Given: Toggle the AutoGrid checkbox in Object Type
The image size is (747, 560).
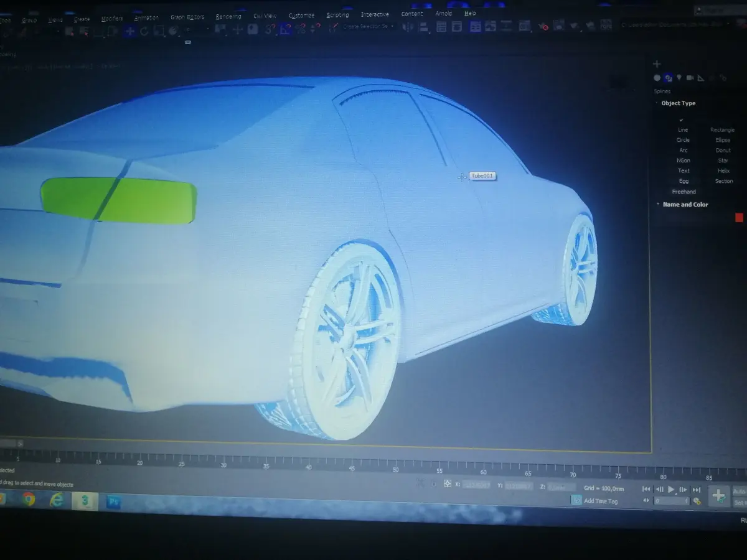Looking at the screenshot, I should pyautogui.click(x=681, y=119).
